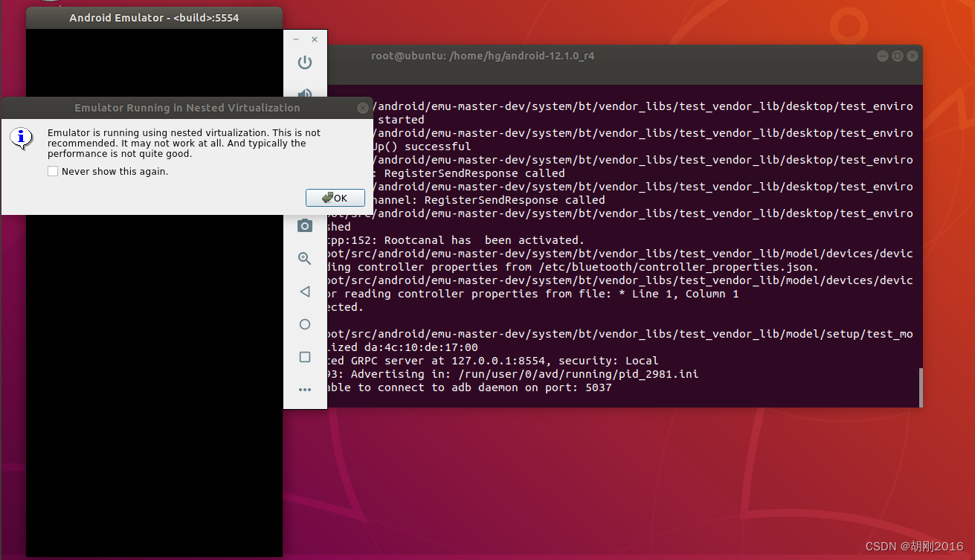Click terminal text 'GRPC server at 127.0.0.1:8554, security: Local'
This screenshot has width=975, height=560.
tap(501, 361)
